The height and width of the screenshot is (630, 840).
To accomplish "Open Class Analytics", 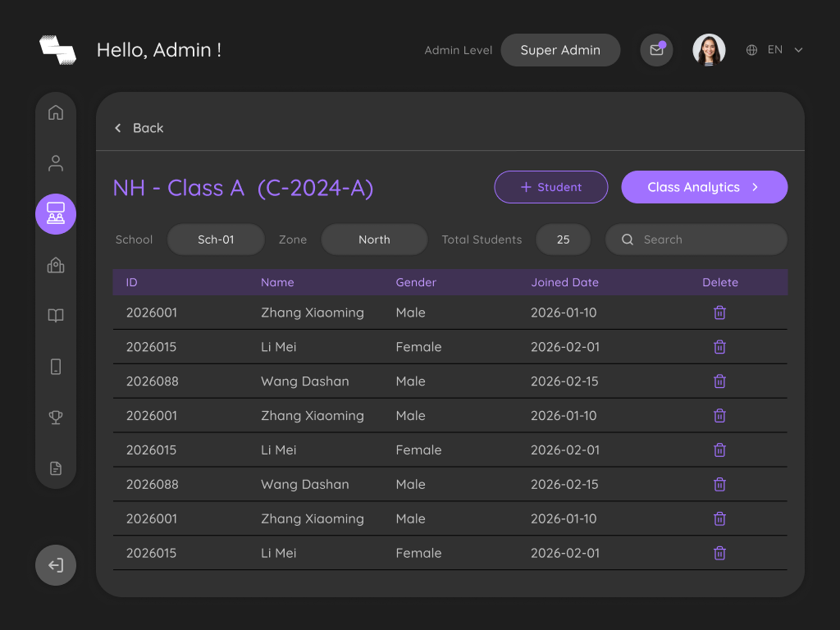I will (704, 187).
